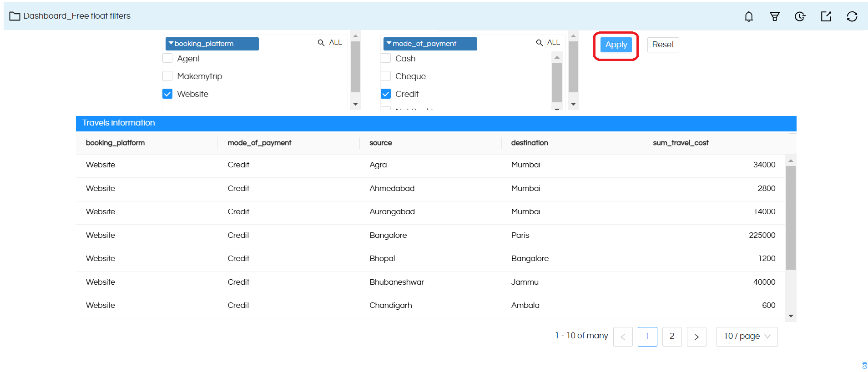Click the 1 - 10 of many label
Viewport: 868px width, 372px height.
pos(581,336)
